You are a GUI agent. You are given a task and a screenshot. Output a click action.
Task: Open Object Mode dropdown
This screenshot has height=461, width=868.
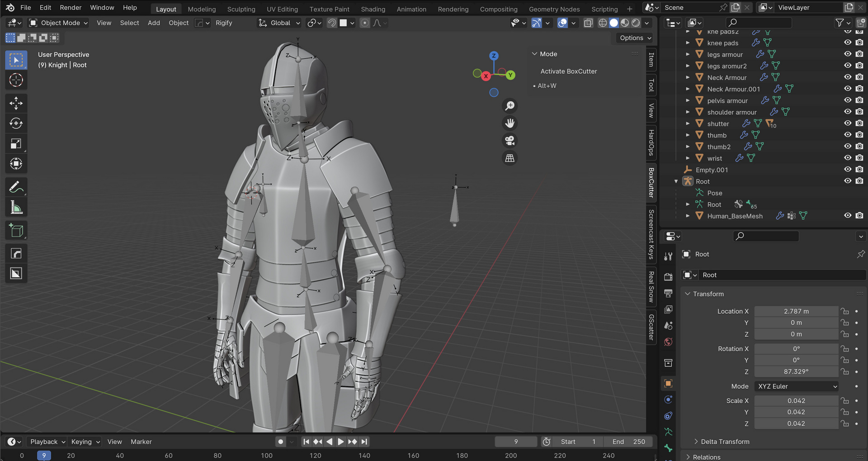pos(58,23)
